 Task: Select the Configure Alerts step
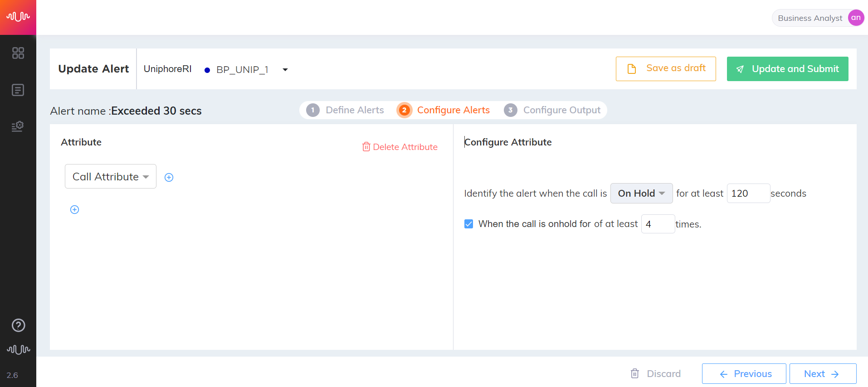(x=444, y=110)
